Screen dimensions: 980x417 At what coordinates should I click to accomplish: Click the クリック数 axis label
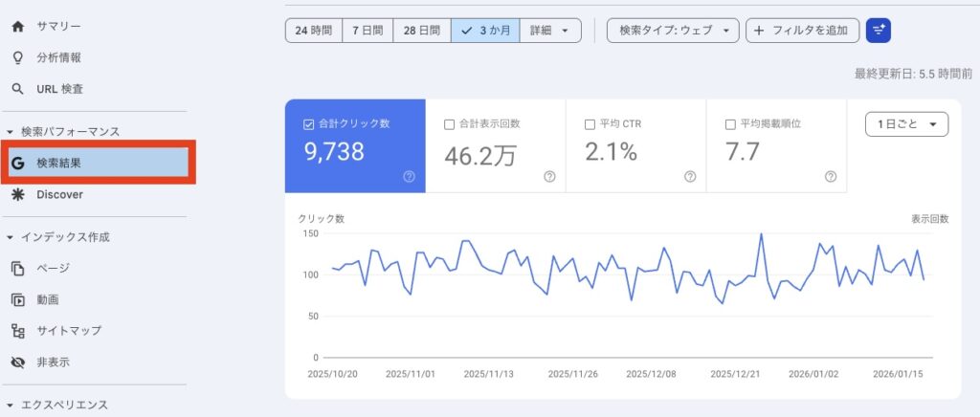322,218
